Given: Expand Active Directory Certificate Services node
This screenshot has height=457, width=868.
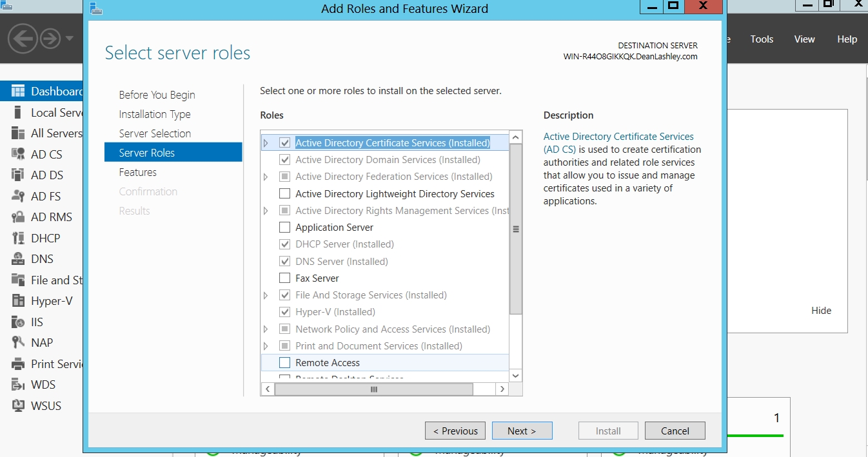Looking at the screenshot, I should pyautogui.click(x=266, y=143).
